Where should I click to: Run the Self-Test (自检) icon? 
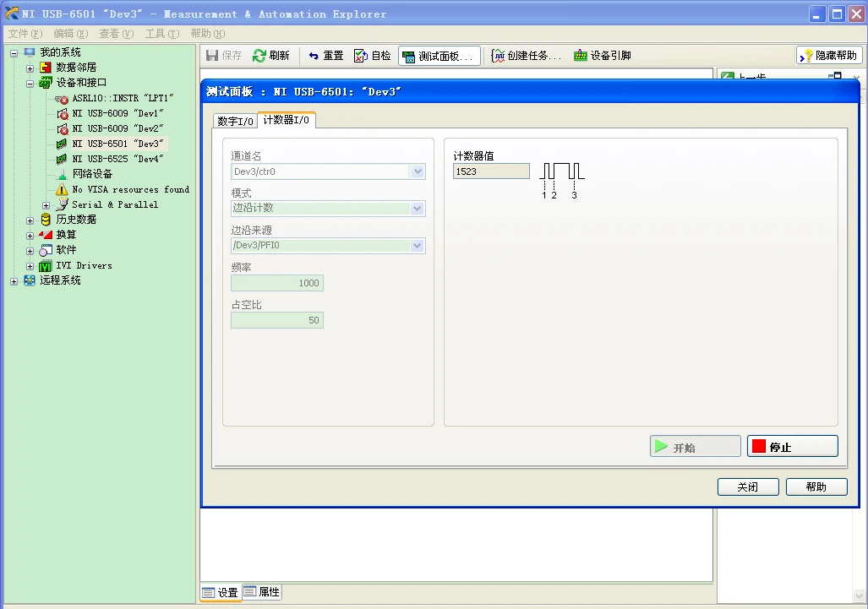click(x=361, y=55)
